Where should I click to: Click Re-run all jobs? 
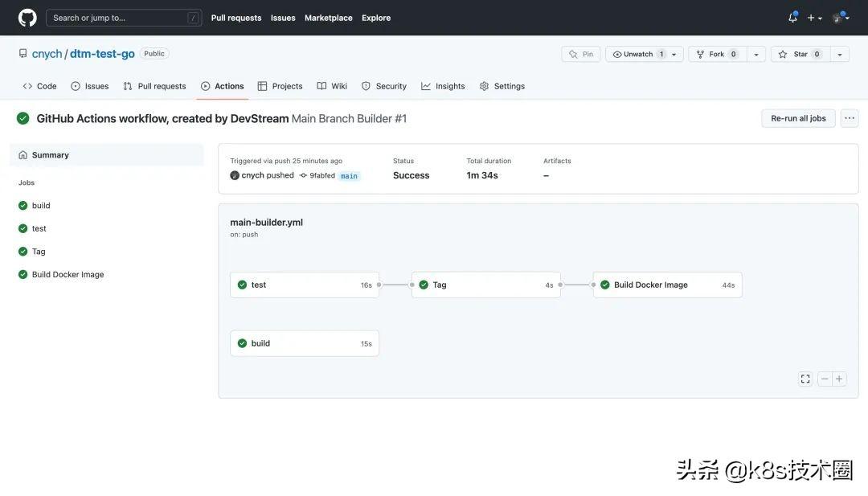[x=798, y=118]
